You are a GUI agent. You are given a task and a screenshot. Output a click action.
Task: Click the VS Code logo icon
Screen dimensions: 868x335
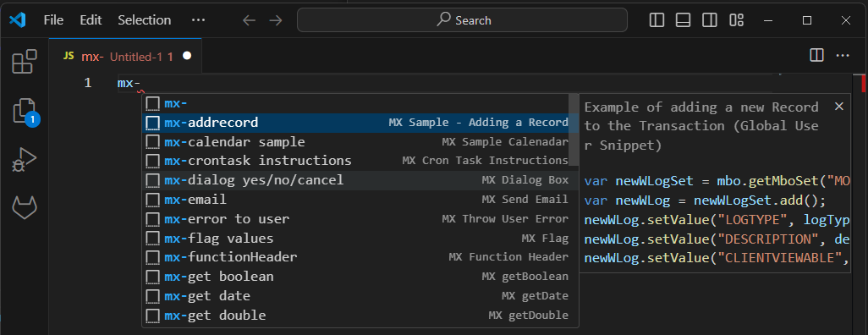click(x=18, y=20)
